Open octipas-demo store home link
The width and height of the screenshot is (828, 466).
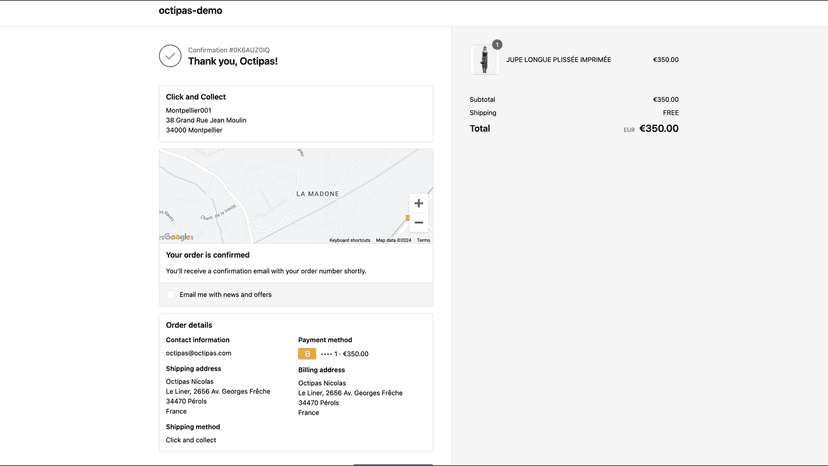(x=191, y=11)
